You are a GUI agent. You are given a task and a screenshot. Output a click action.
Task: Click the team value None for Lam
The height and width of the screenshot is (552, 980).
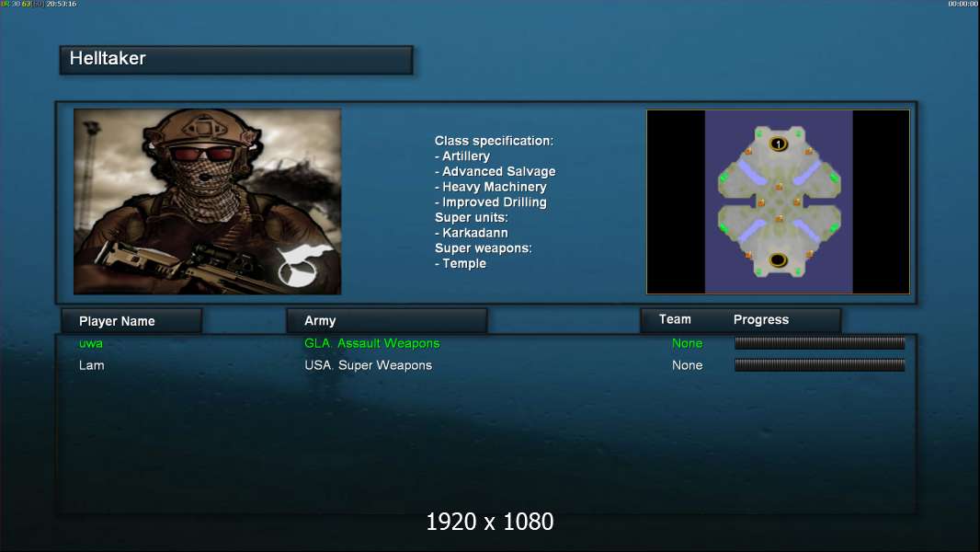click(x=687, y=365)
